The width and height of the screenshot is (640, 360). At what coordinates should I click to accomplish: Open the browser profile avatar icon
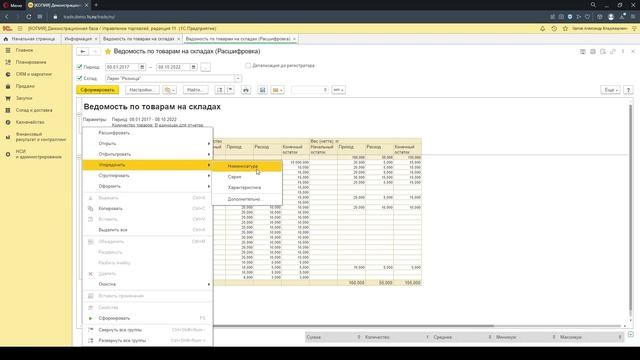[x=611, y=17]
